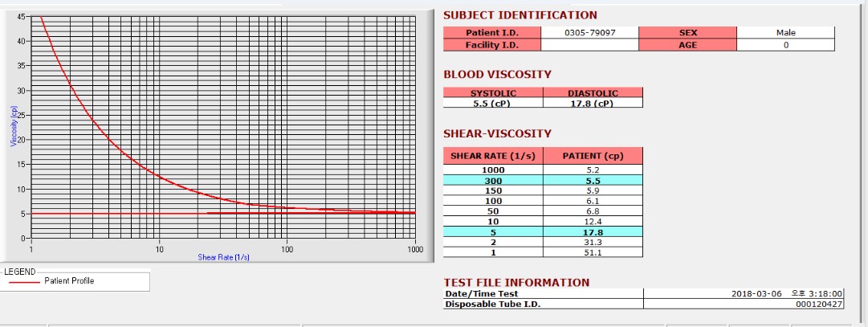Click the PATIENT (cp) column header

593,156
